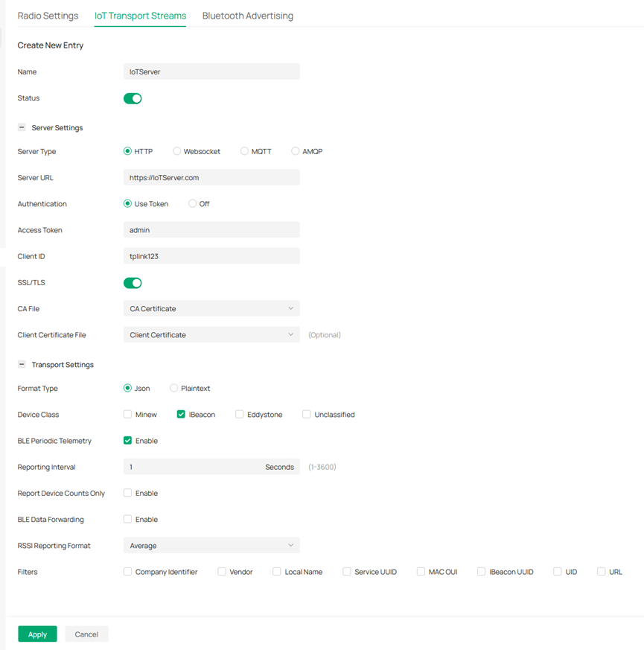Collapse the Server Settings section
Image resolution: width=644 pixels, height=650 pixels.
click(x=22, y=127)
